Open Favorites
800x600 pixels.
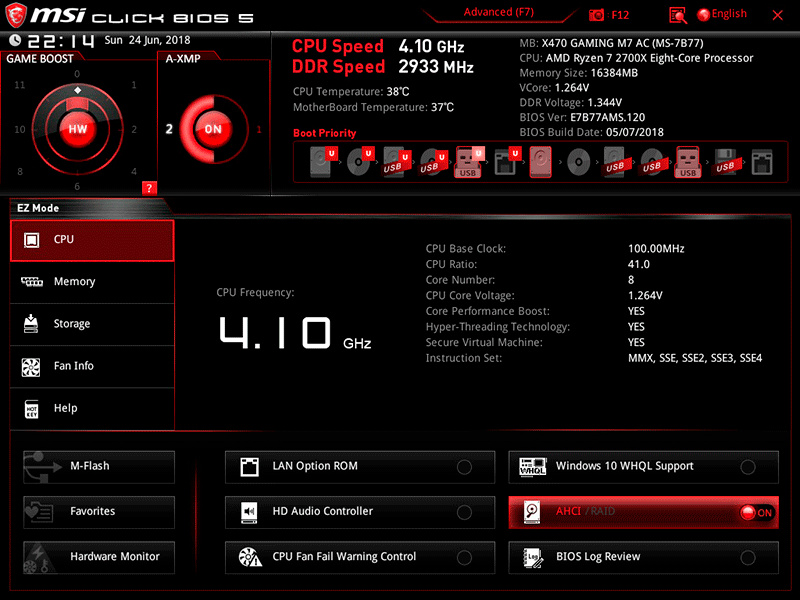click(99, 512)
